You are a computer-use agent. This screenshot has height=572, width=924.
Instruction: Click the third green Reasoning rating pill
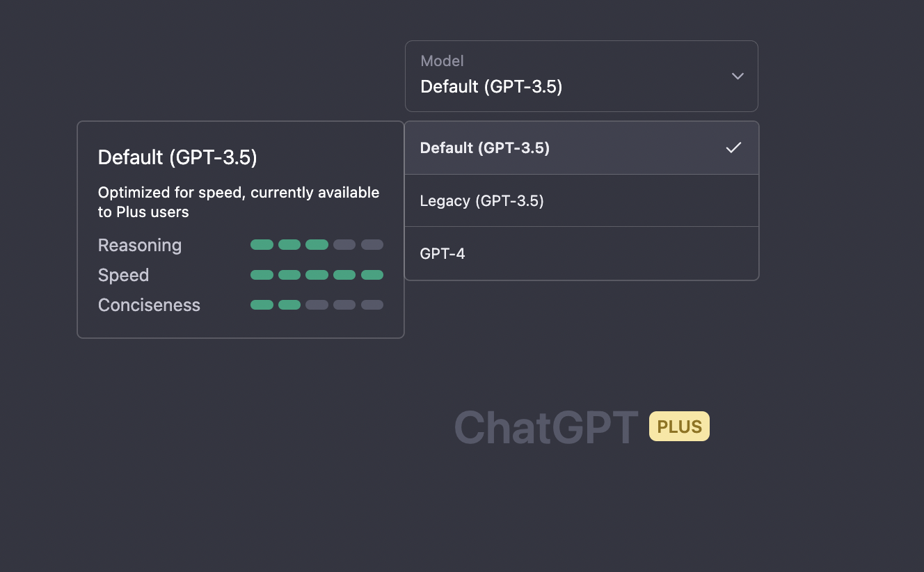(317, 245)
